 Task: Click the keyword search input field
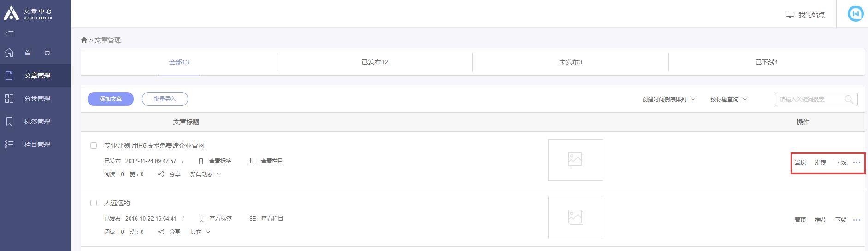pos(810,99)
